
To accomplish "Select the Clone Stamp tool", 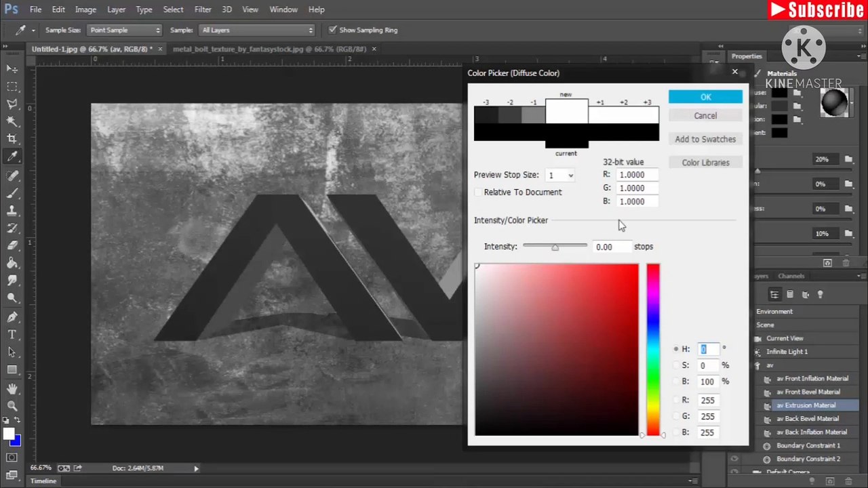I will [x=12, y=211].
